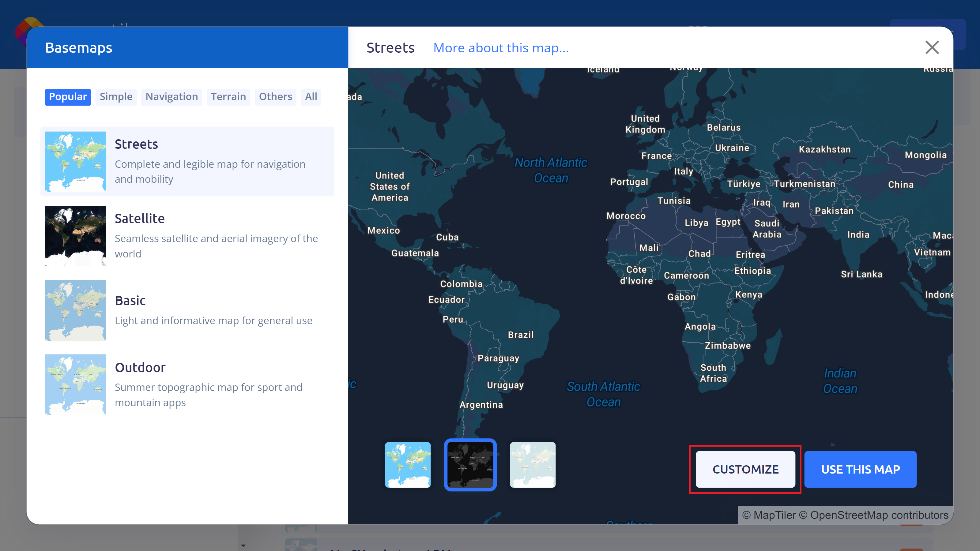Screen dimensions: 980x551
Task: Switch to the Navigation category tab
Action: 171,97
